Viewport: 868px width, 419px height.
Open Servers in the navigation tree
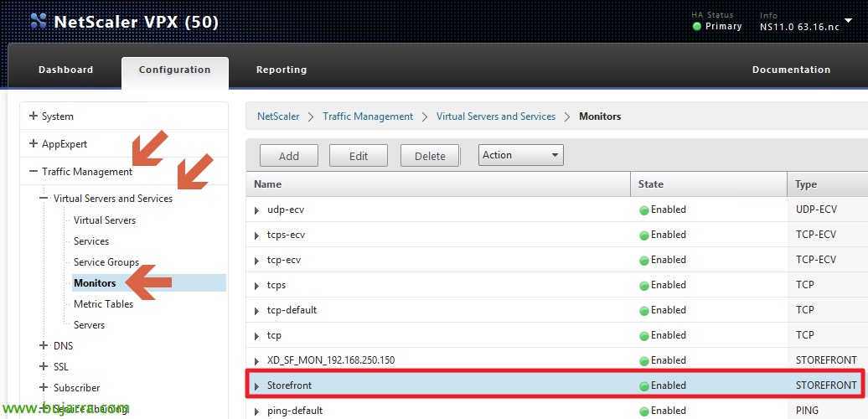(89, 325)
